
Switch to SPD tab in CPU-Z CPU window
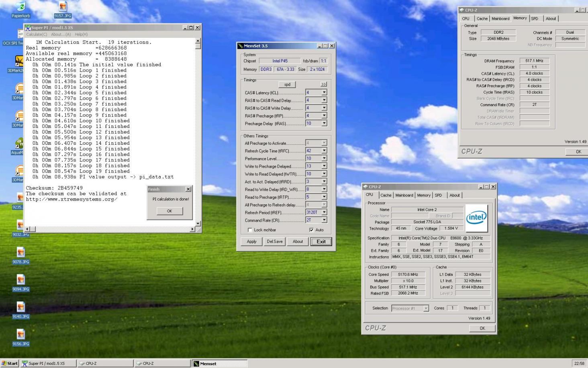(x=438, y=195)
